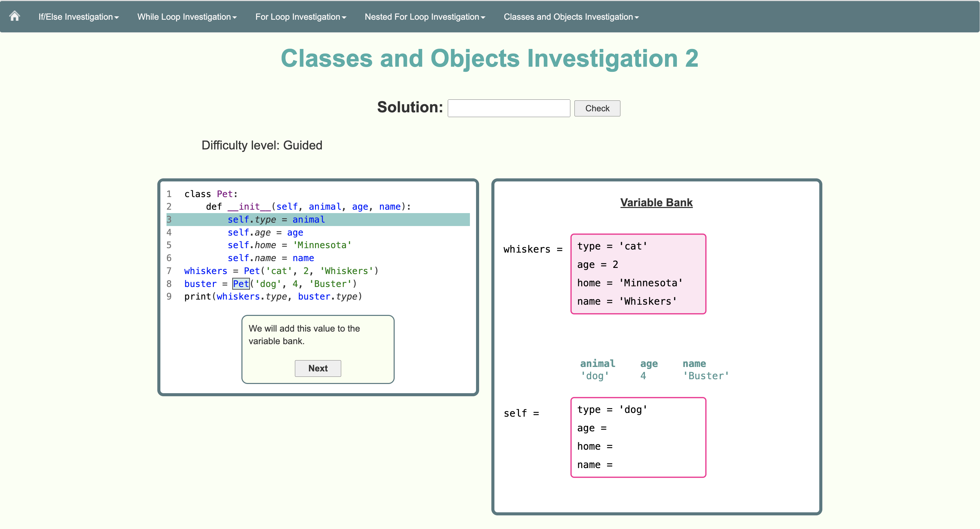Click the page title heading
The height and width of the screenshot is (529, 980).
tap(489, 59)
